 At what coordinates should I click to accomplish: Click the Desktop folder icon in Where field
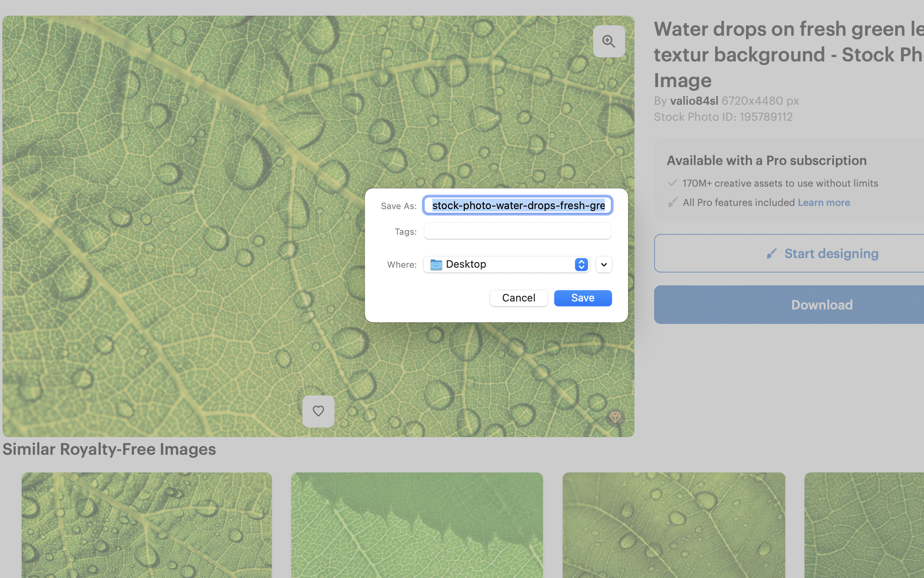436,265
